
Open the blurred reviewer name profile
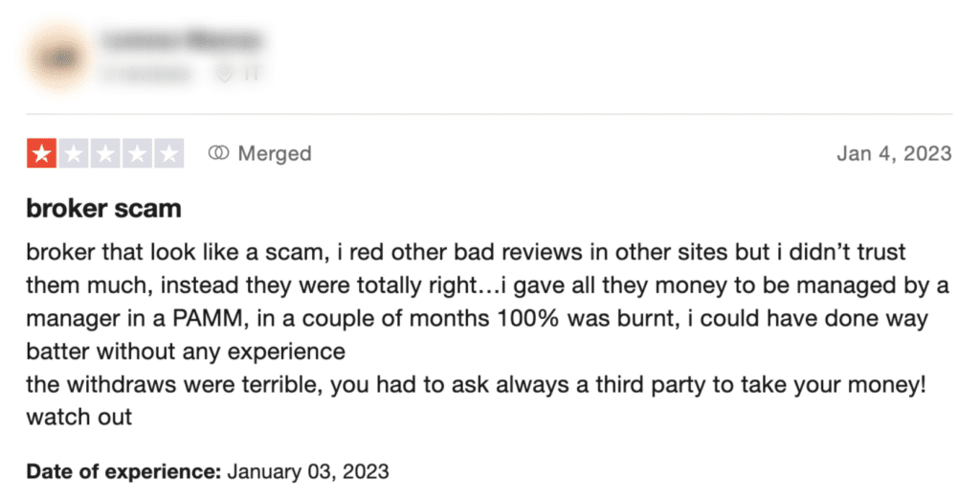click(x=181, y=40)
